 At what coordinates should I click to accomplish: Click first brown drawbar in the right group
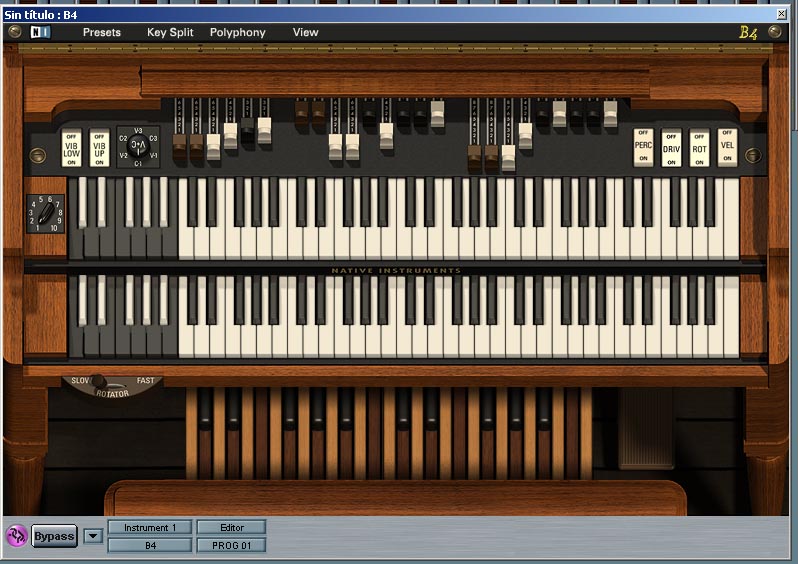(474, 158)
